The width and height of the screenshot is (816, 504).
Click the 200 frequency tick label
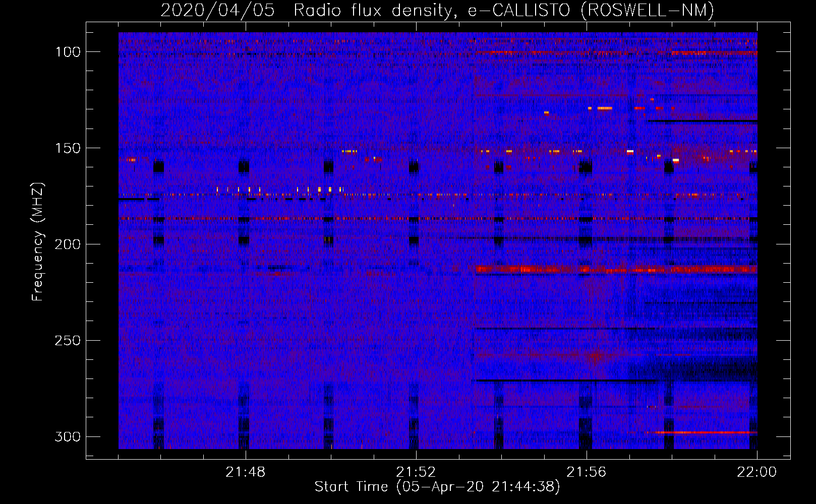point(68,244)
